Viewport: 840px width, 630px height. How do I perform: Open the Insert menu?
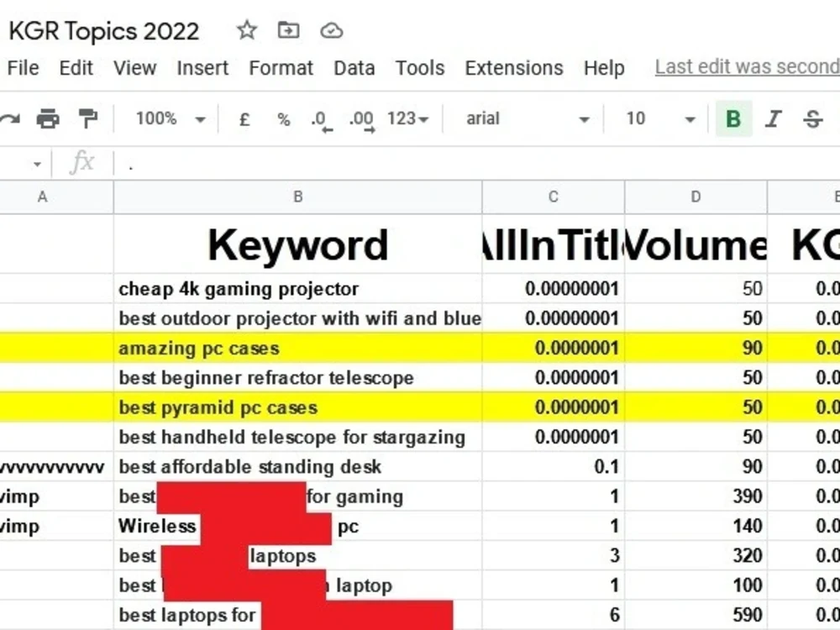(202, 68)
